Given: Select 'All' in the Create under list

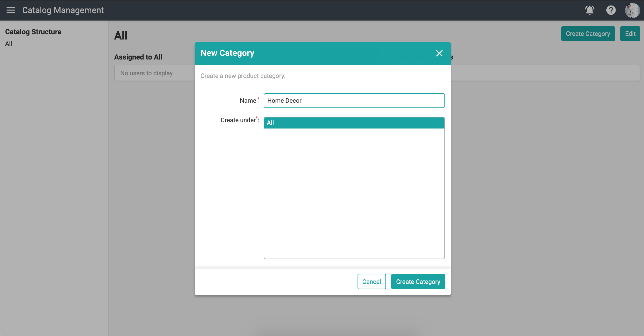Looking at the screenshot, I should click(354, 123).
